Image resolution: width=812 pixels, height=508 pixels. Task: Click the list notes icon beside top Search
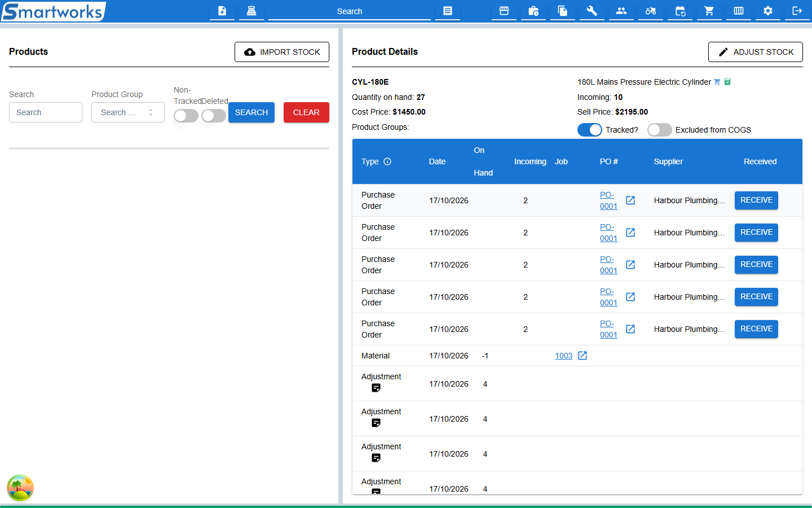pyautogui.click(x=448, y=11)
